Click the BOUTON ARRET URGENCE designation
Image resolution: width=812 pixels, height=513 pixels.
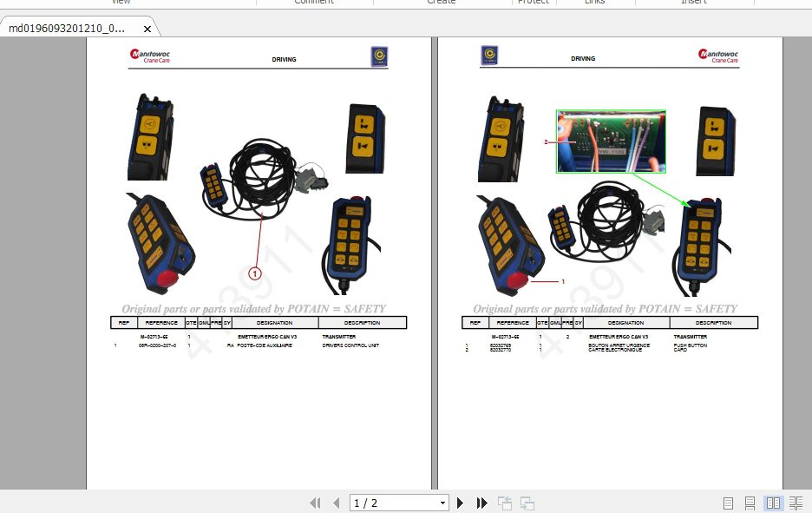(619, 345)
